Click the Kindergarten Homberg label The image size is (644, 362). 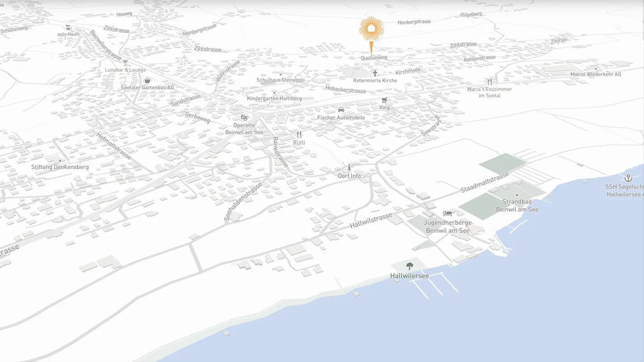tap(274, 98)
